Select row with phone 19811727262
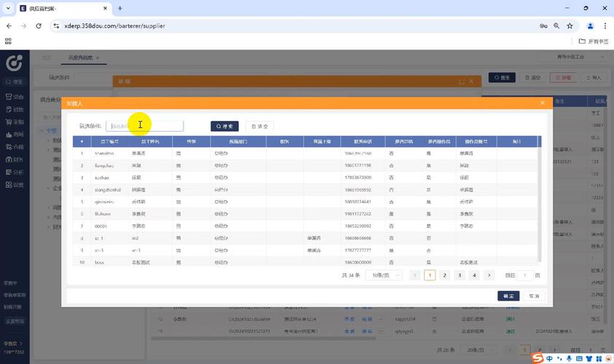The image size is (614, 364). 305,214
